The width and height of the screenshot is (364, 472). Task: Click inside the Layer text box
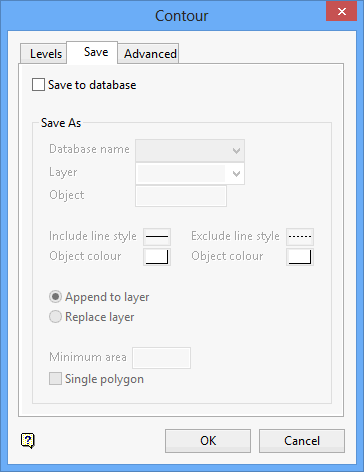pyautogui.click(x=182, y=174)
